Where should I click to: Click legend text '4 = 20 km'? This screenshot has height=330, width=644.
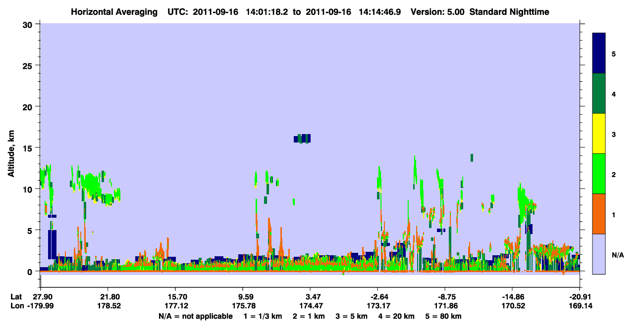(397, 316)
